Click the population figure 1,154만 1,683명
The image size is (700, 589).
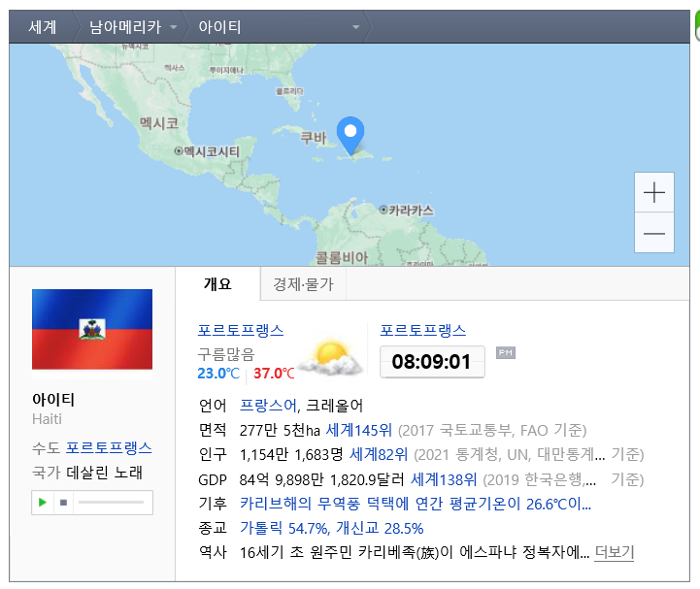pyautogui.click(x=291, y=455)
